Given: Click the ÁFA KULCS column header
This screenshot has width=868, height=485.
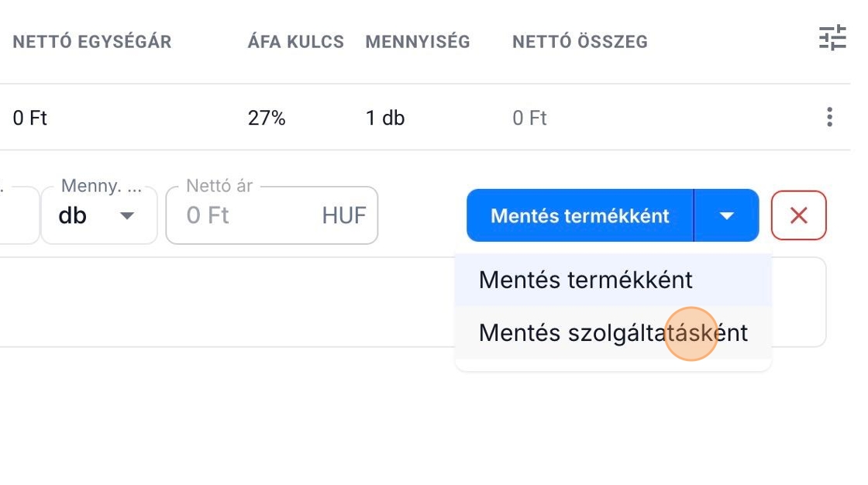Looking at the screenshot, I should click(x=295, y=42).
